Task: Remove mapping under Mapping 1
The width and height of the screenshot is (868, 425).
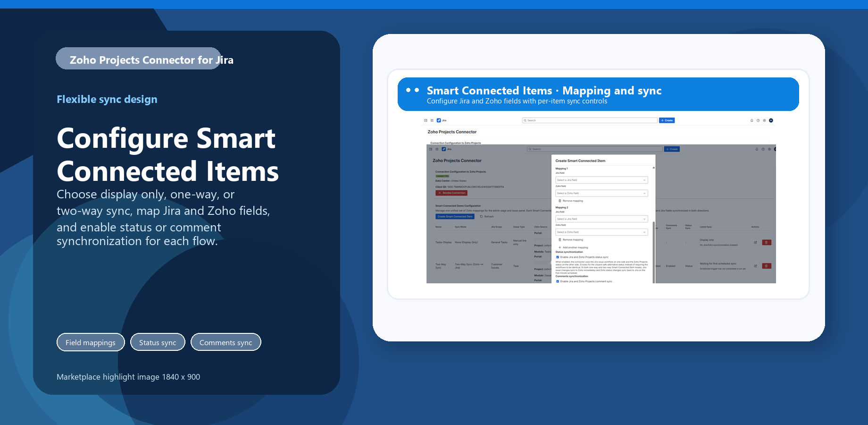Action: (572, 201)
